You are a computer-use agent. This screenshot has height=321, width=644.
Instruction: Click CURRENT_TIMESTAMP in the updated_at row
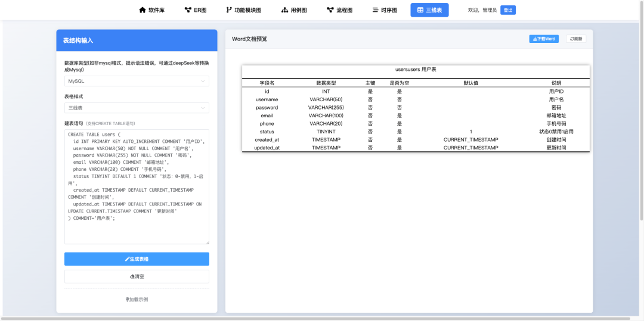471,148
